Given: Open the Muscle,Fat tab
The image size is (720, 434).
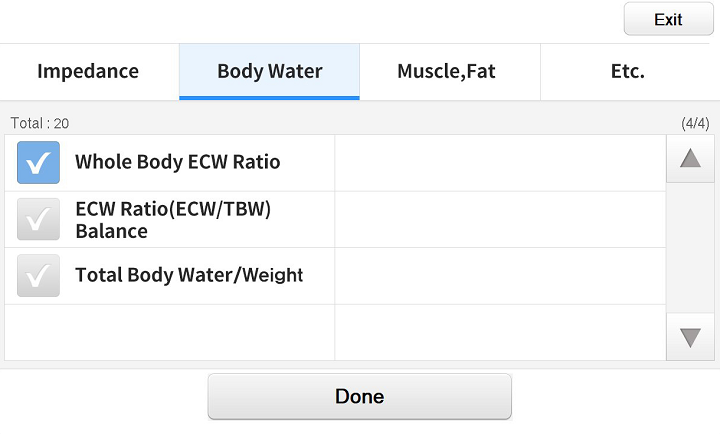Looking at the screenshot, I should pyautogui.click(x=446, y=71).
